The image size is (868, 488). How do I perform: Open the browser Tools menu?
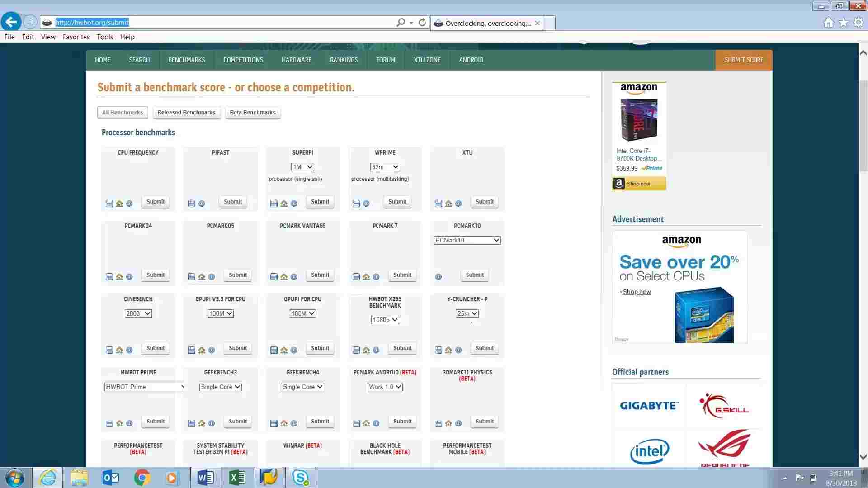(x=105, y=37)
